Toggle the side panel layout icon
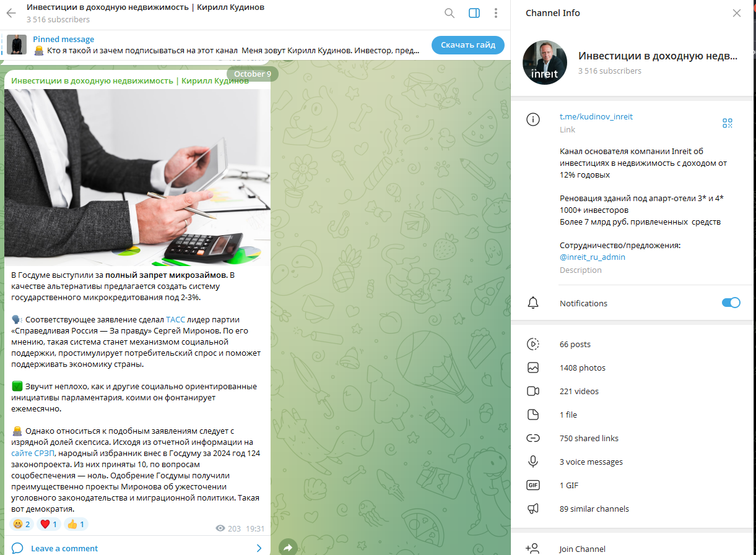The image size is (756, 555). (x=474, y=13)
